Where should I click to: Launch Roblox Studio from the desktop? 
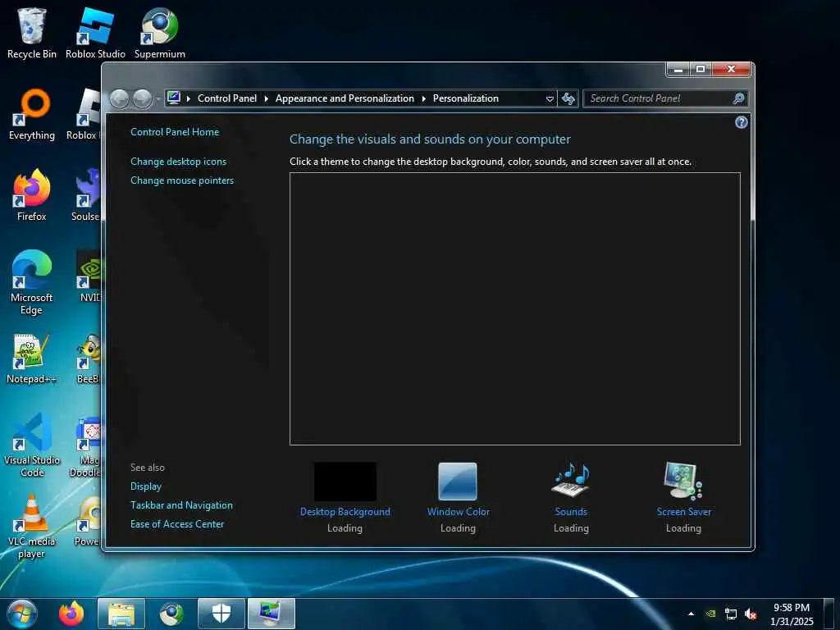click(95, 32)
